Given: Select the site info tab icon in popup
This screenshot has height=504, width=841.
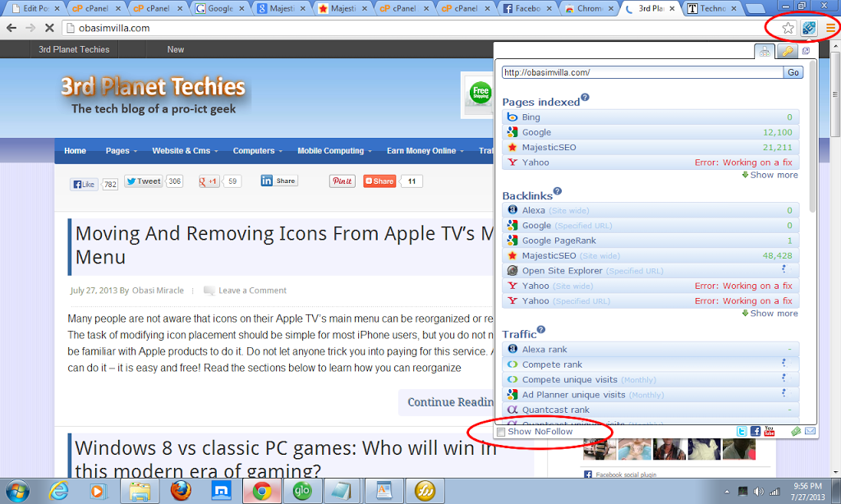Looking at the screenshot, I should 765,52.
